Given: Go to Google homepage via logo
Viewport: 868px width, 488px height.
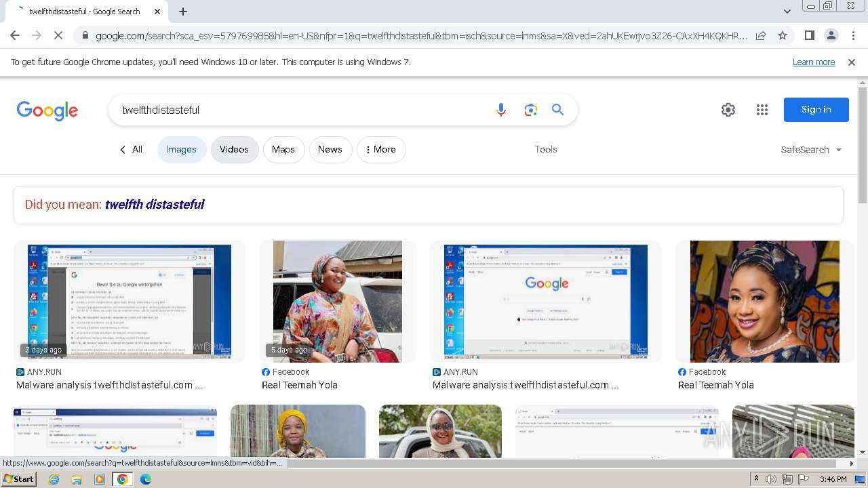Looking at the screenshot, I should point(47,110).
